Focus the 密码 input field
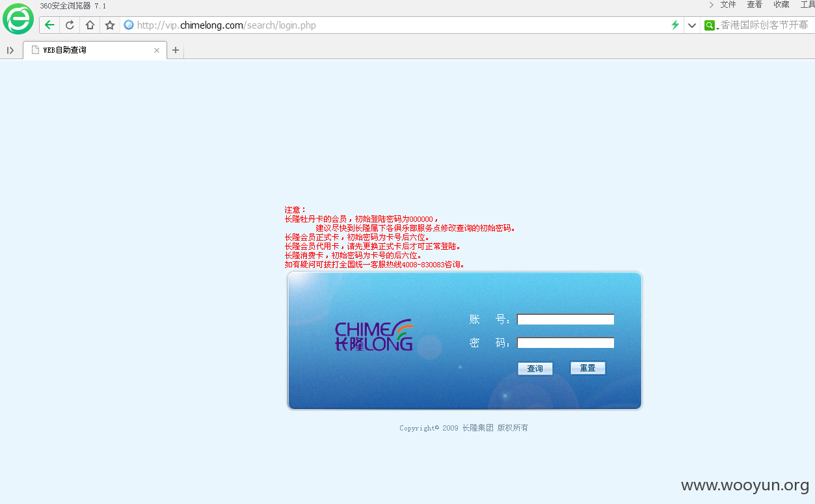The image size is (815, 504). (565, 343)
